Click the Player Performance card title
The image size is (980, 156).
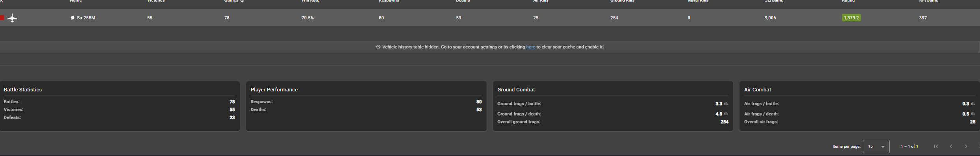274,90
